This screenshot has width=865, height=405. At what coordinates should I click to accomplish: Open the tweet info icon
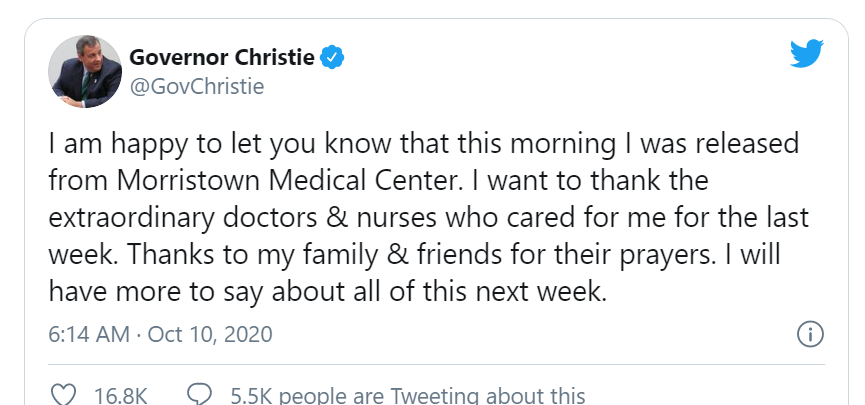click(x=810, y=333)
